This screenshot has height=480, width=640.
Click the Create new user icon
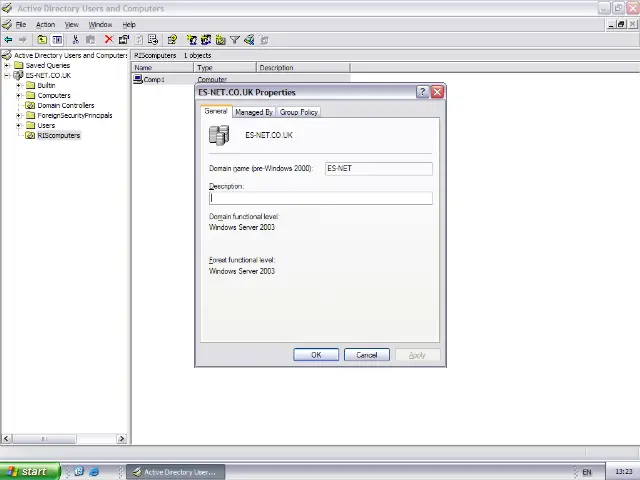click(x=191, y=40)
